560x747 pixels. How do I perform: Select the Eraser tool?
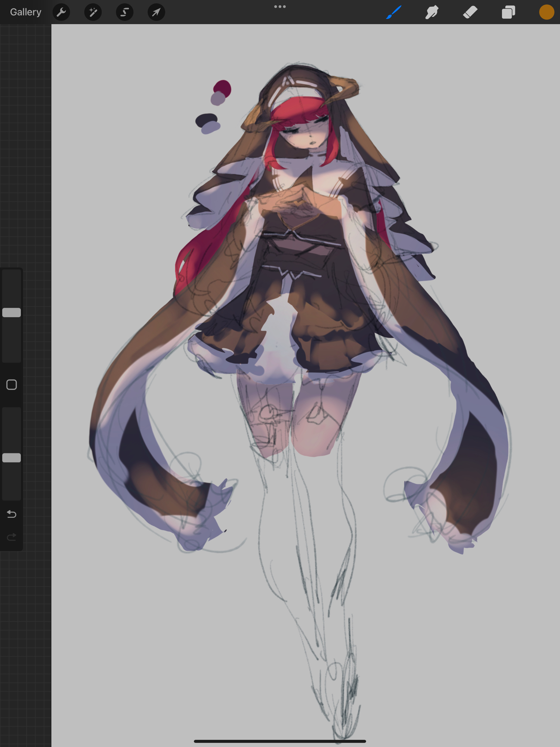pyautogui.click(x=470, y=12)
